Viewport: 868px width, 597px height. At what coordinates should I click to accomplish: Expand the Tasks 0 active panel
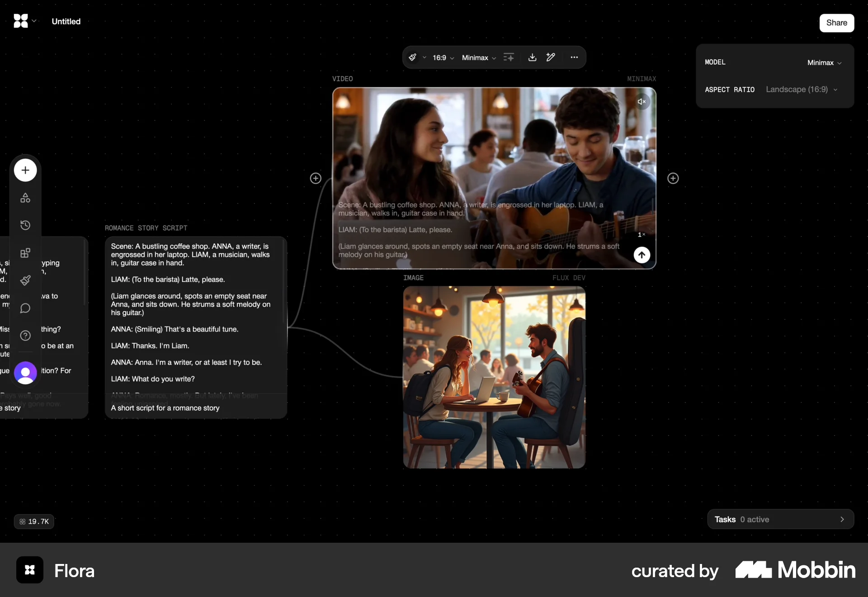(780, 519)
